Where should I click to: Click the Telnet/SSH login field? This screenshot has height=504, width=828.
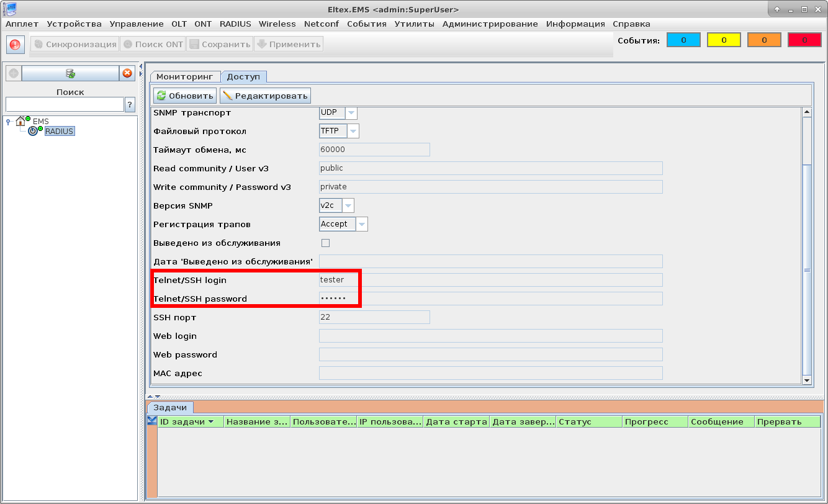490,280
